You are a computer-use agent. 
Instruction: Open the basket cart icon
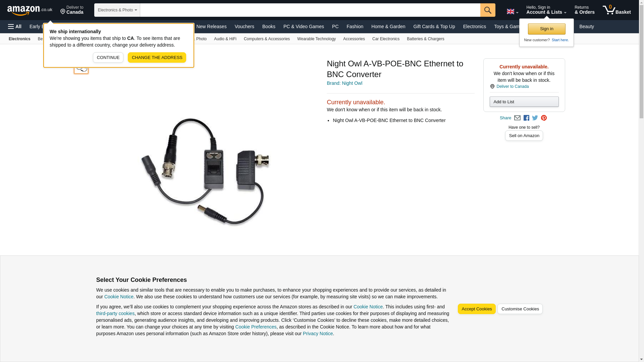(x=616, y=10)
